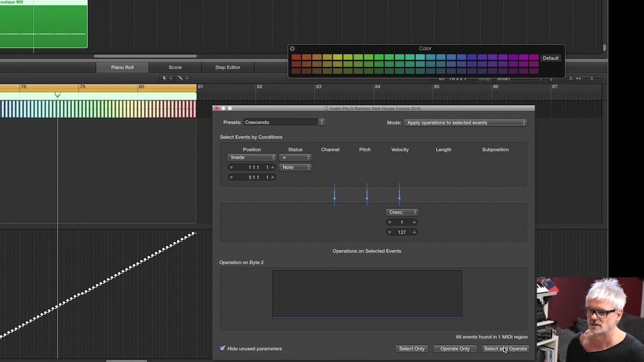Open the Position Inside dropdown
The width and height of the screenshot is (644, 362).
pyautogui.click(x=252, y=157)
